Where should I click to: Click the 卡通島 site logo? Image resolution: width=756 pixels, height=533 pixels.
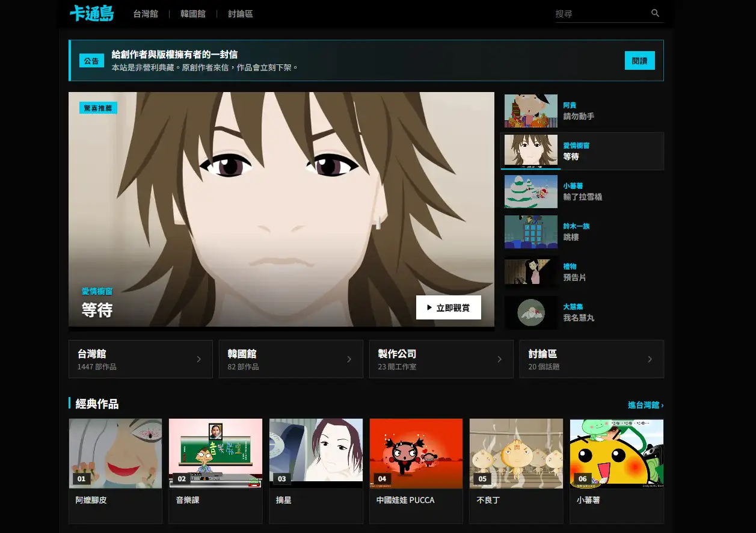pos(91,13)
